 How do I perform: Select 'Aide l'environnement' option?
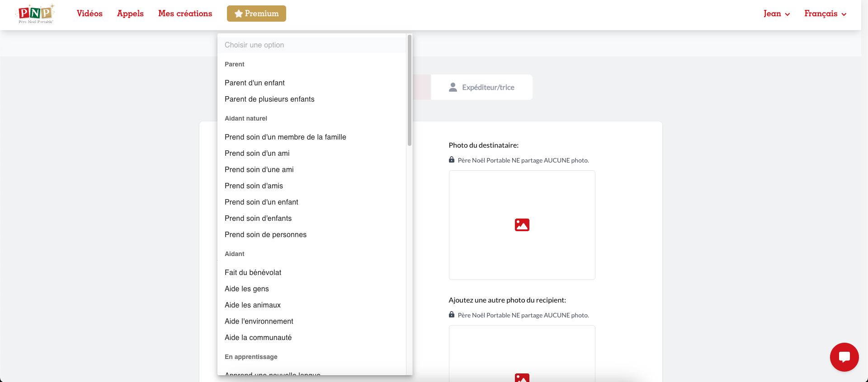311,321
